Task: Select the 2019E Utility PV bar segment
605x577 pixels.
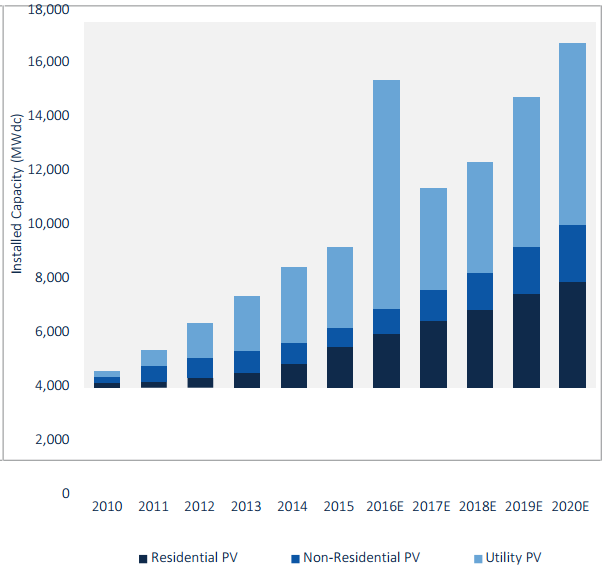Action: click(526, 172)
